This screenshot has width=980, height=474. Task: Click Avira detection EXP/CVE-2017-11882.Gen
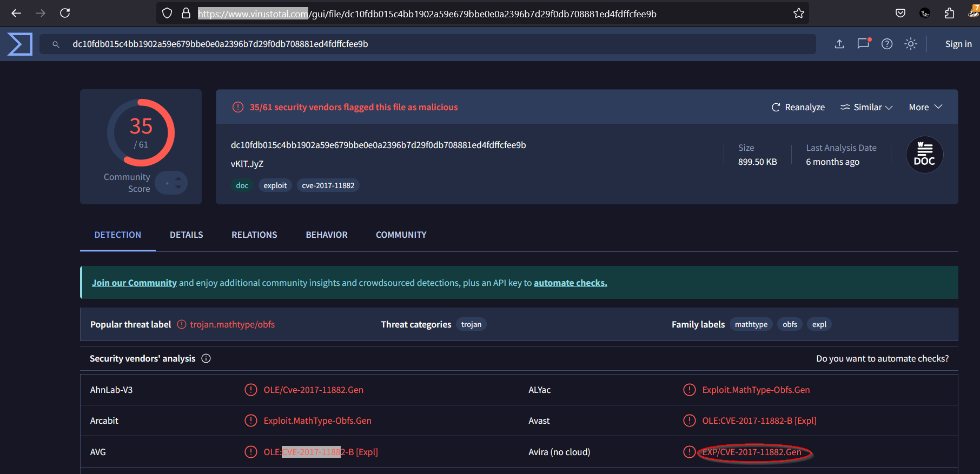point(752,452)
